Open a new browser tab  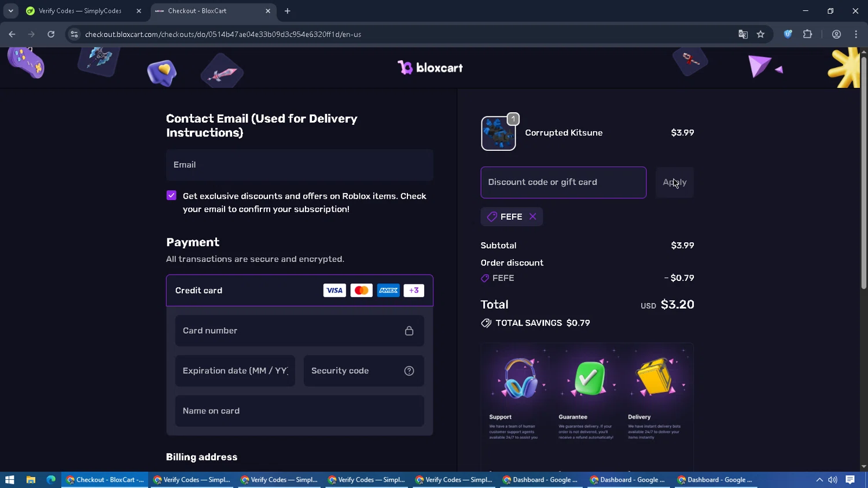(288, 11)
